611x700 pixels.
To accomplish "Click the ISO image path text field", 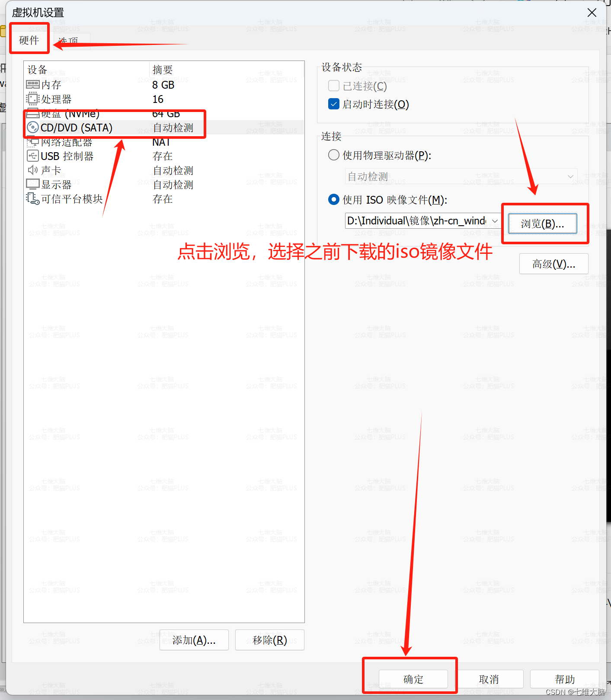I will point(417,221).
